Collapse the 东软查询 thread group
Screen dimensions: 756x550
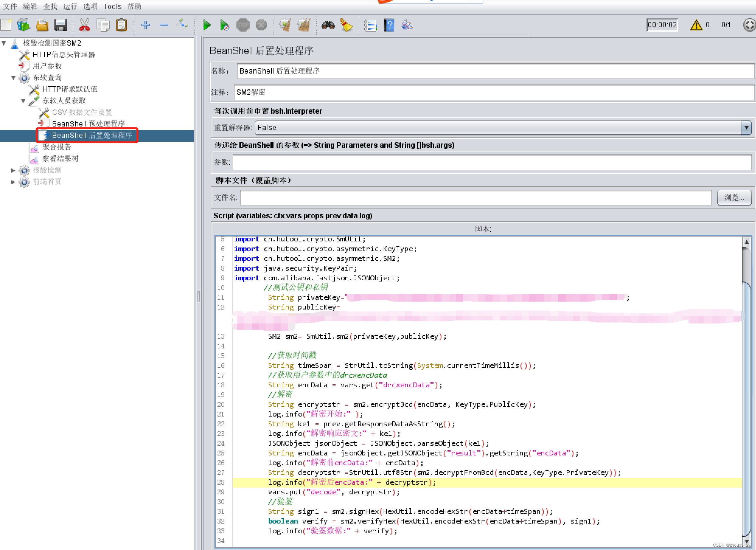point(13,78)
